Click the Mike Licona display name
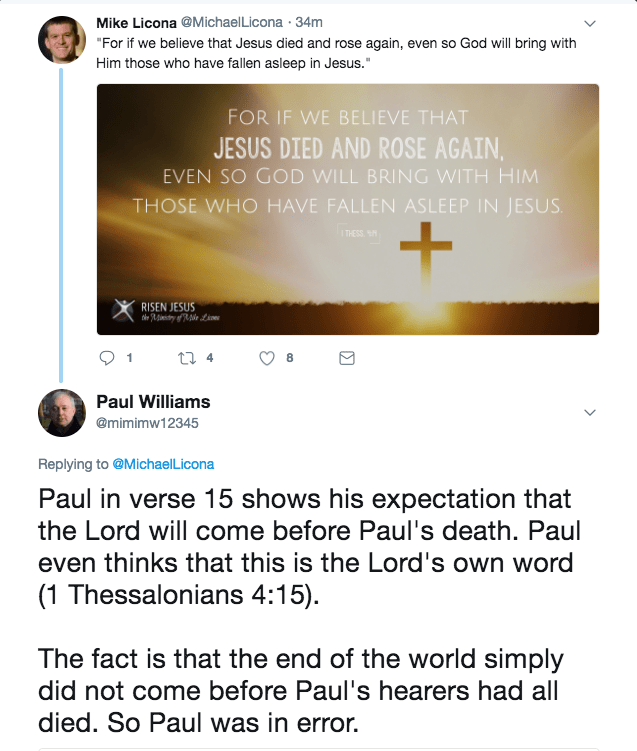Screen dimensions: 637x751 click(135, 23)
